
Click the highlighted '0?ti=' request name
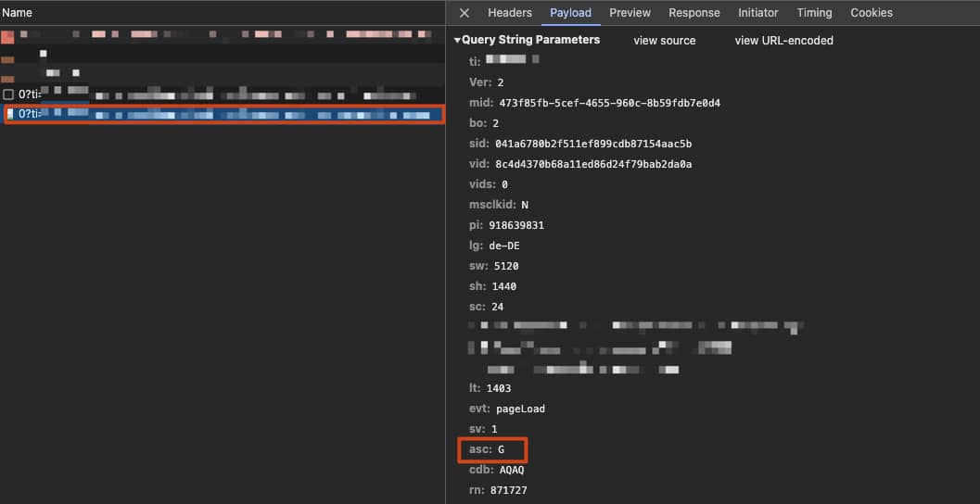[x=30, y=114]
